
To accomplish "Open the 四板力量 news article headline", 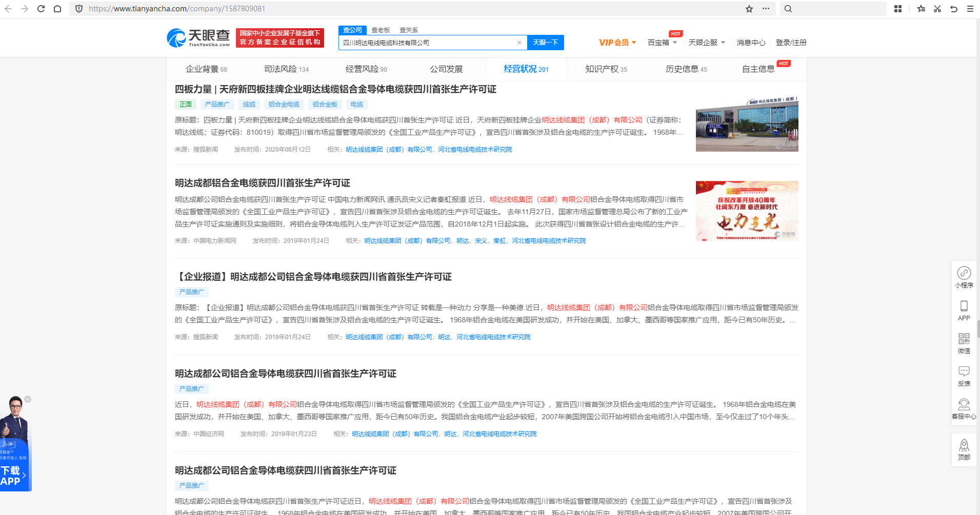I will pos(335,89).
